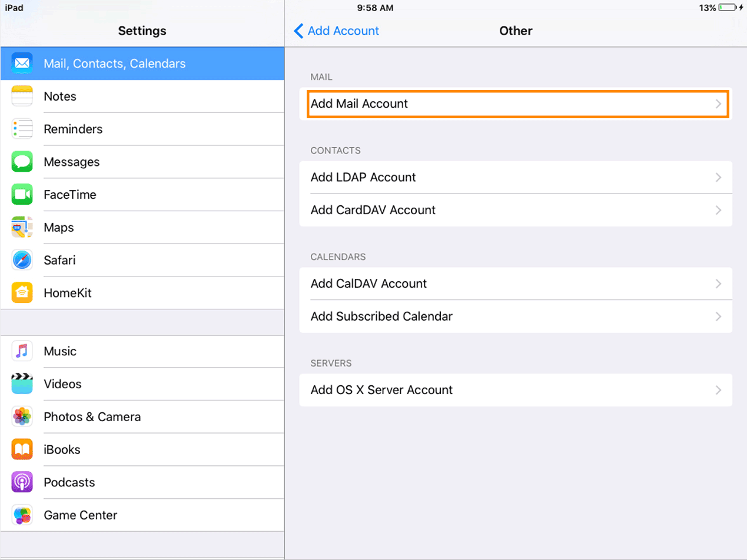Tap the battery icon in status bar
This screenshot has height=560, width=747.
(x=728, y=8)
